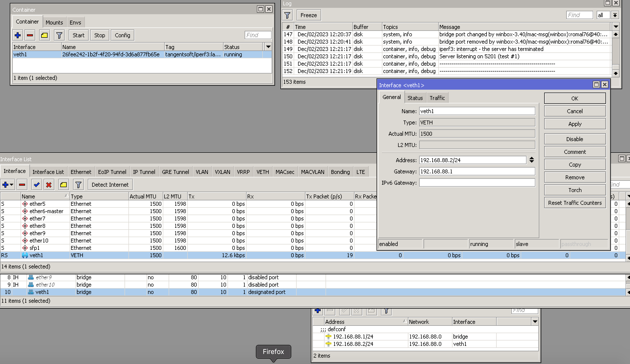Sort Address List by Address column header
The height and width of the screenshot is (364, 630).
[366, 322]
